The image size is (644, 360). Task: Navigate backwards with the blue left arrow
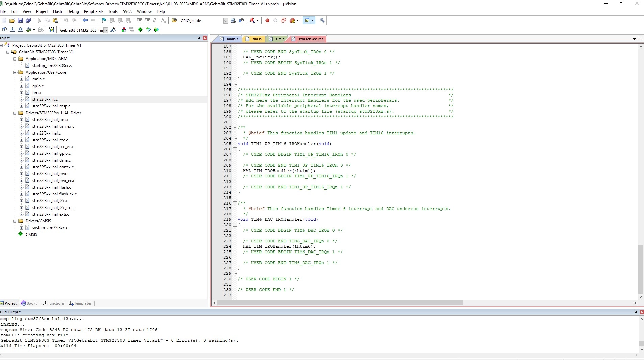pyautogui.click(x=85, y=20)
